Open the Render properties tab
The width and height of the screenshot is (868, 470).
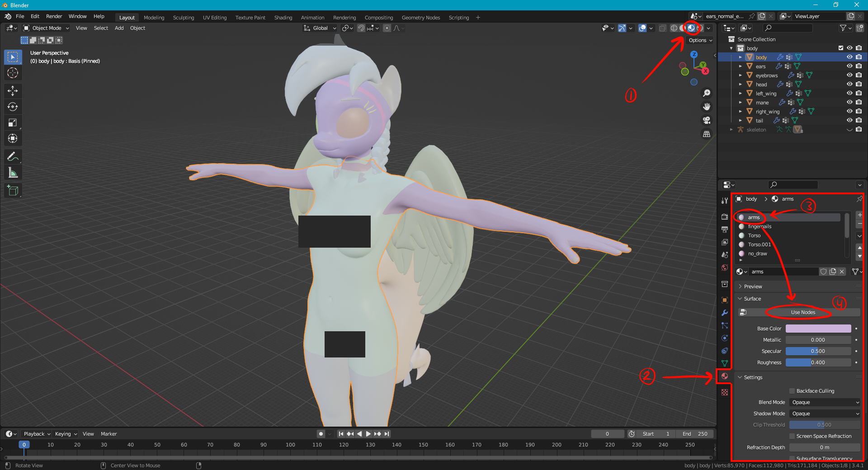(x=725, y=217)
